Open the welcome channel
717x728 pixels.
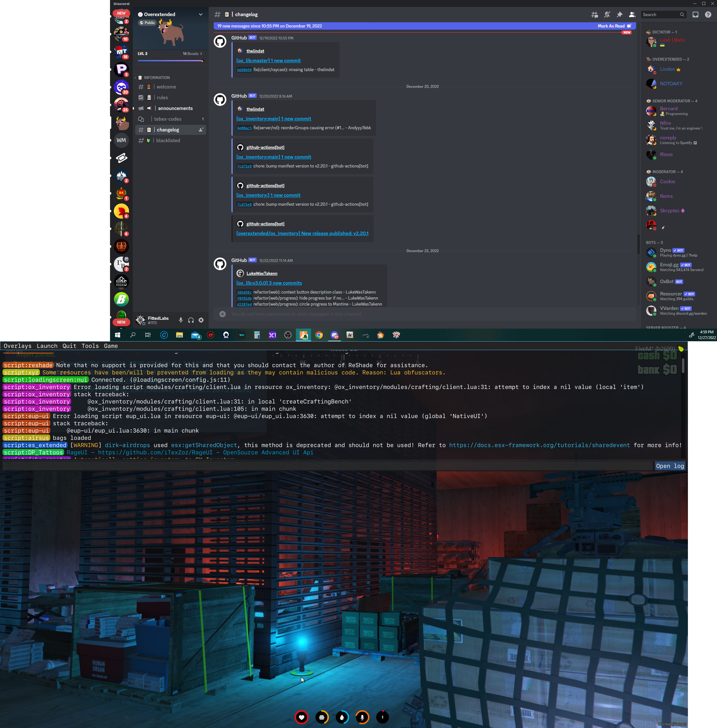click(171, 87)
